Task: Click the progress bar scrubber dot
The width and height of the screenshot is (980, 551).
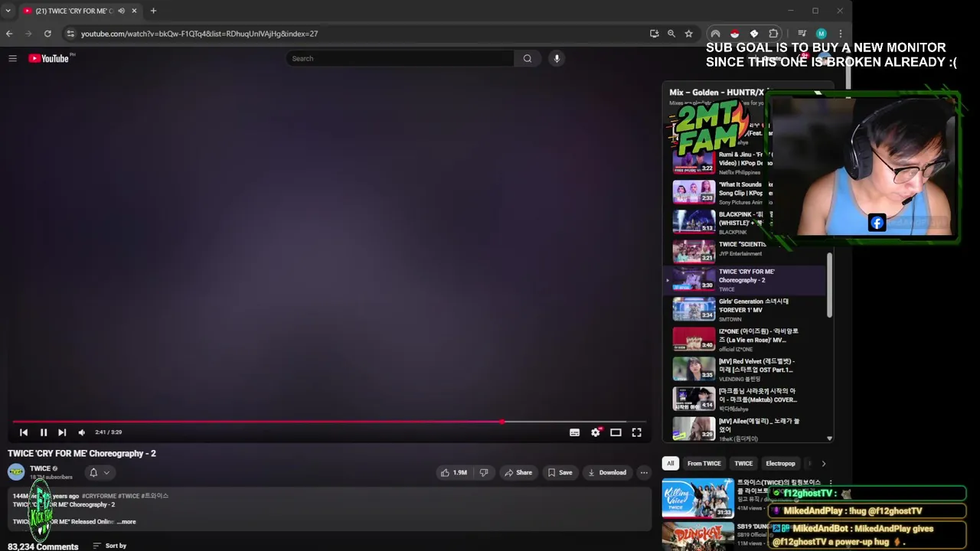Action: point(502,422)
